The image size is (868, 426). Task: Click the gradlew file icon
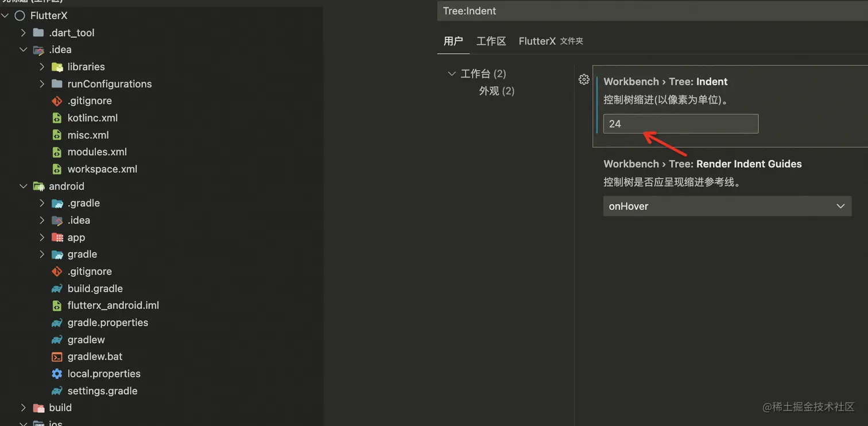(57, 340)
